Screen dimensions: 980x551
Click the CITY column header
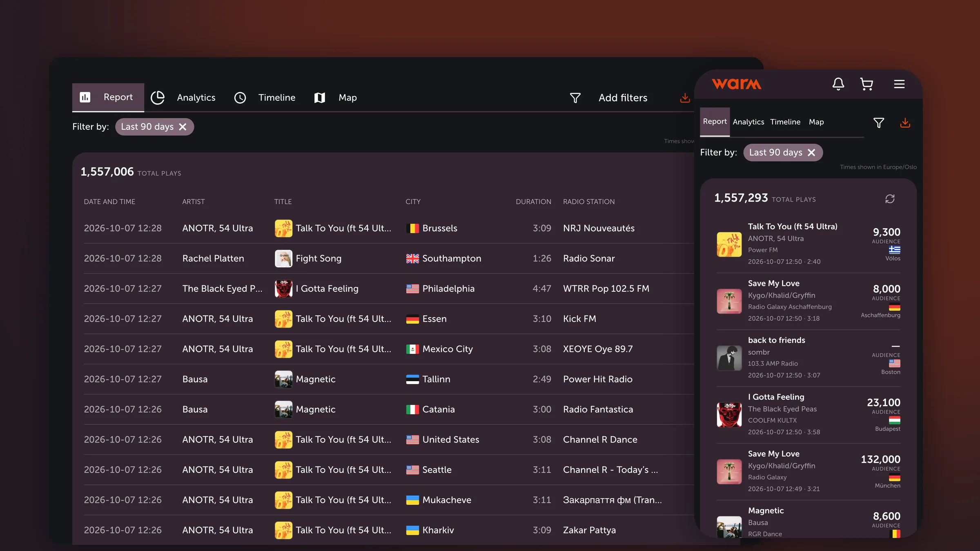click(x=413, y=202)
